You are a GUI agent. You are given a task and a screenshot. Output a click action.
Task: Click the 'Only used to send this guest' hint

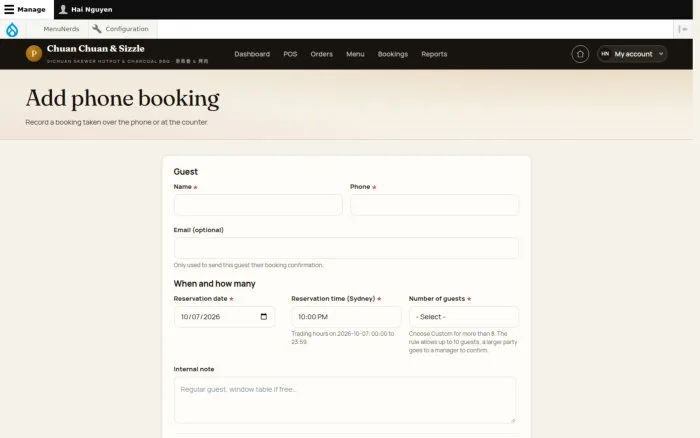pos(248,265)
